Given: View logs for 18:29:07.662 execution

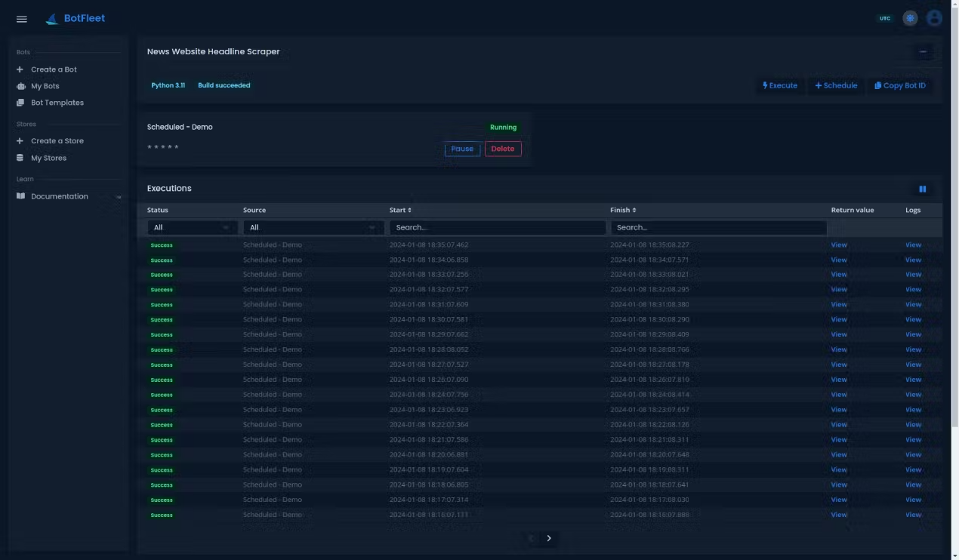Looking at the screenshot, I should point(913,334).
